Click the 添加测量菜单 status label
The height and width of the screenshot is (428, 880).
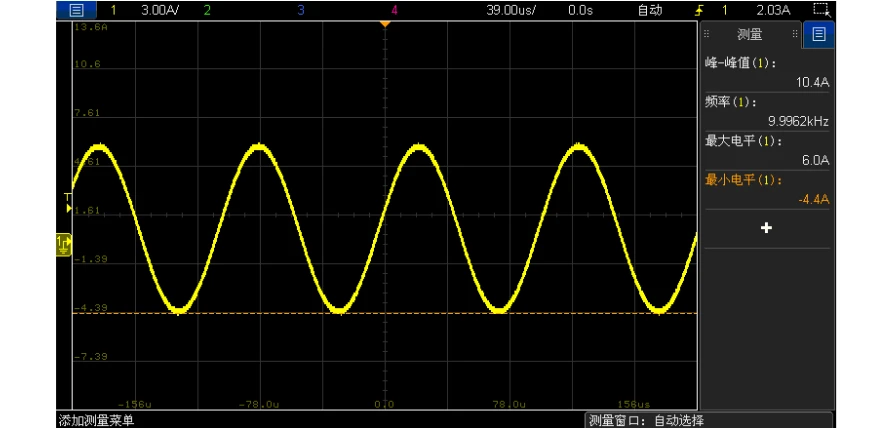point(97,420)
